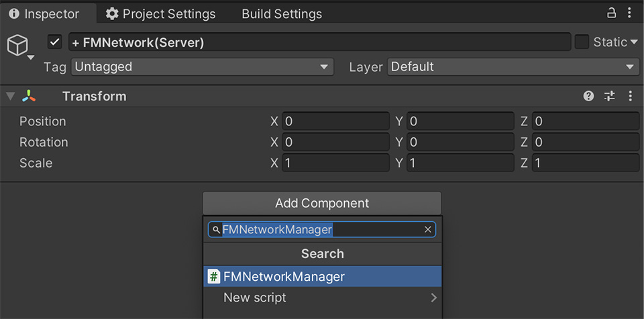The width and height of the screenshot is (644, 319).
Task: Open the Static flags dropdown arrow
Action: [x=634, y=42]
